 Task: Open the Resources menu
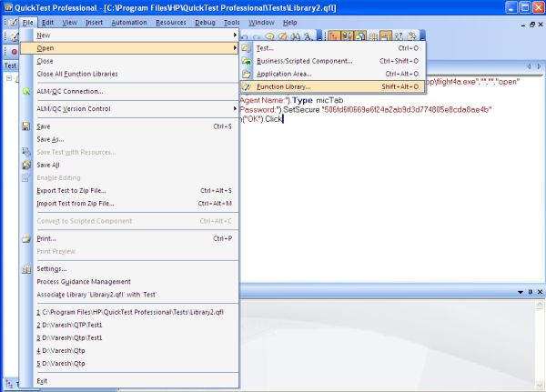(171, 23)
